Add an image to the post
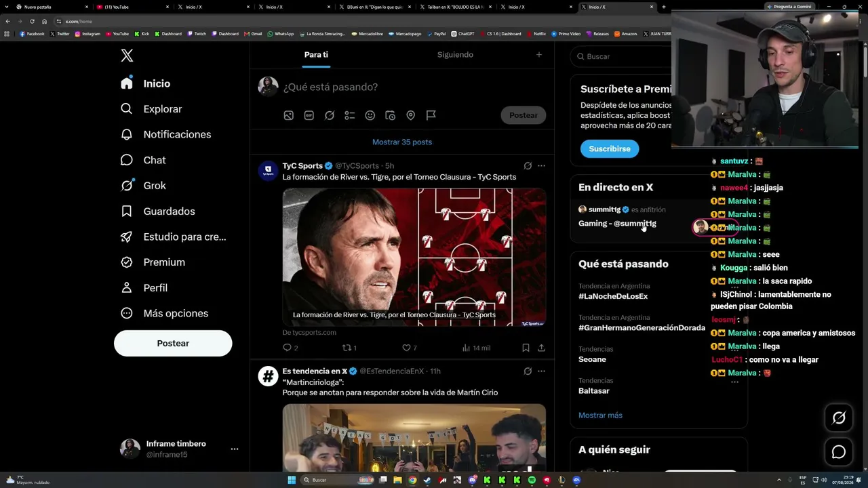 coord(289,116)
